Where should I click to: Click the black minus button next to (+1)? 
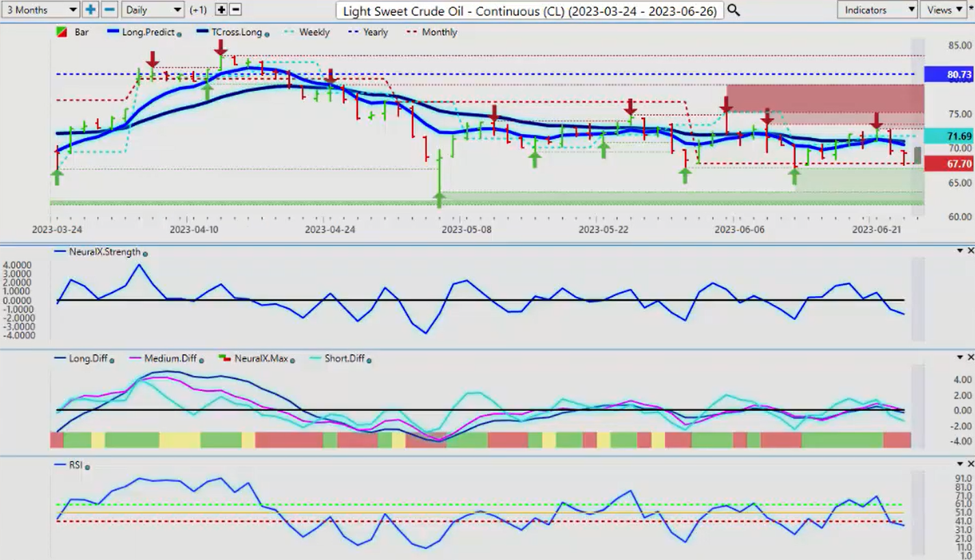pos(235,10)
